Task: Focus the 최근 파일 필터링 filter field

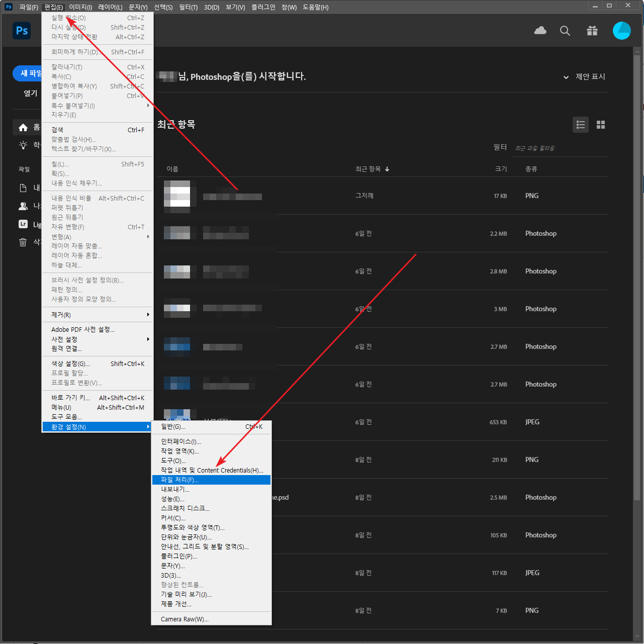Action: (x=561, y=148)
